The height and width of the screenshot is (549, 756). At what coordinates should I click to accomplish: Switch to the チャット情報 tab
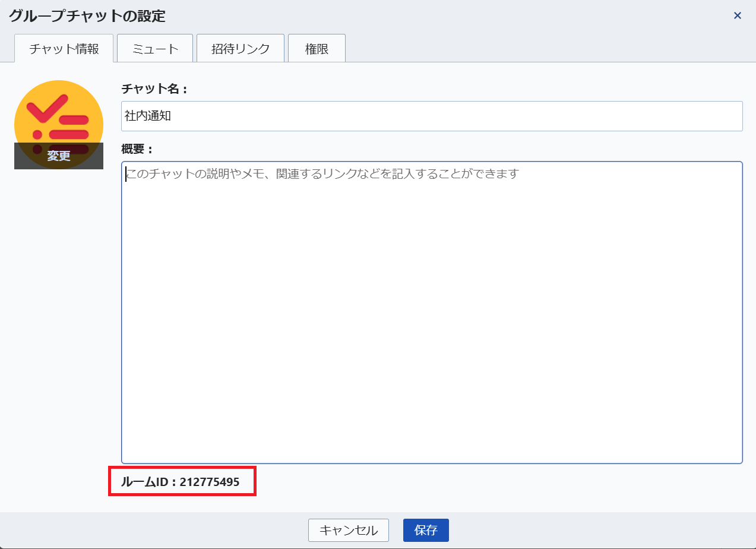pyautogui.click(x=64, y=48)
